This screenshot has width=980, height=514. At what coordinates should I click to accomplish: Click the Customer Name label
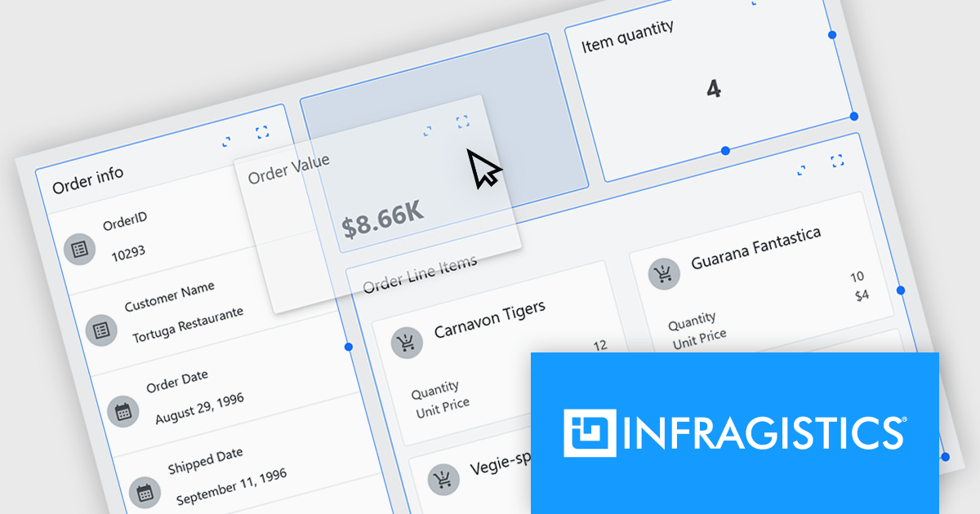pos(170,297)
